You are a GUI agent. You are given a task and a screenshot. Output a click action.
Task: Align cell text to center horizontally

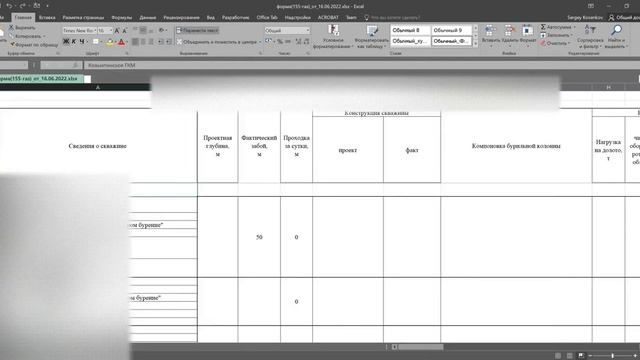click(143, 42)
